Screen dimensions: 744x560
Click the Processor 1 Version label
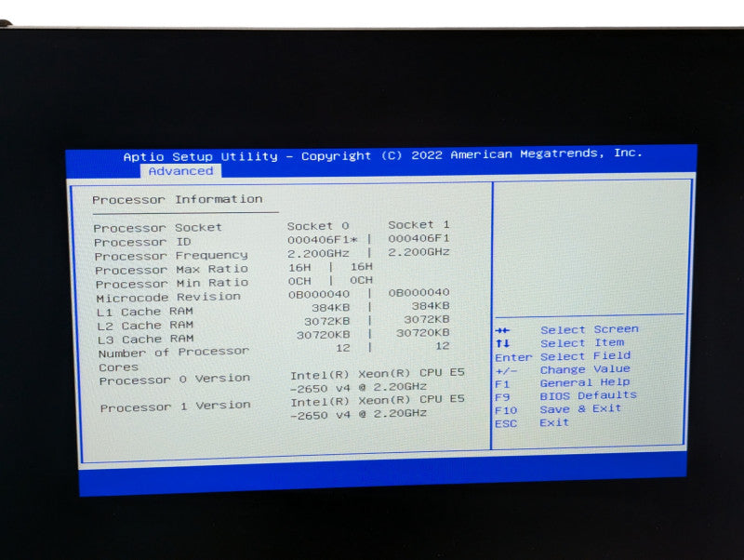(175, 407)
